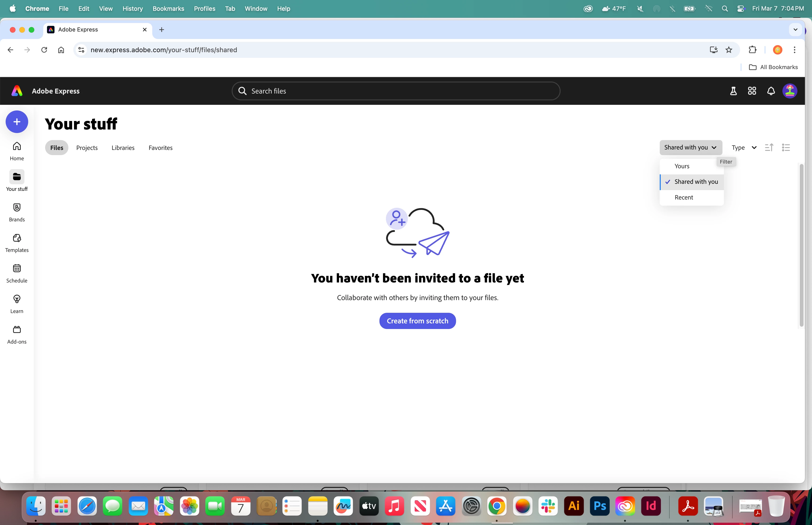812x525 pixels.
Task: Click the Create from scratch button
Action: [418, 321]
